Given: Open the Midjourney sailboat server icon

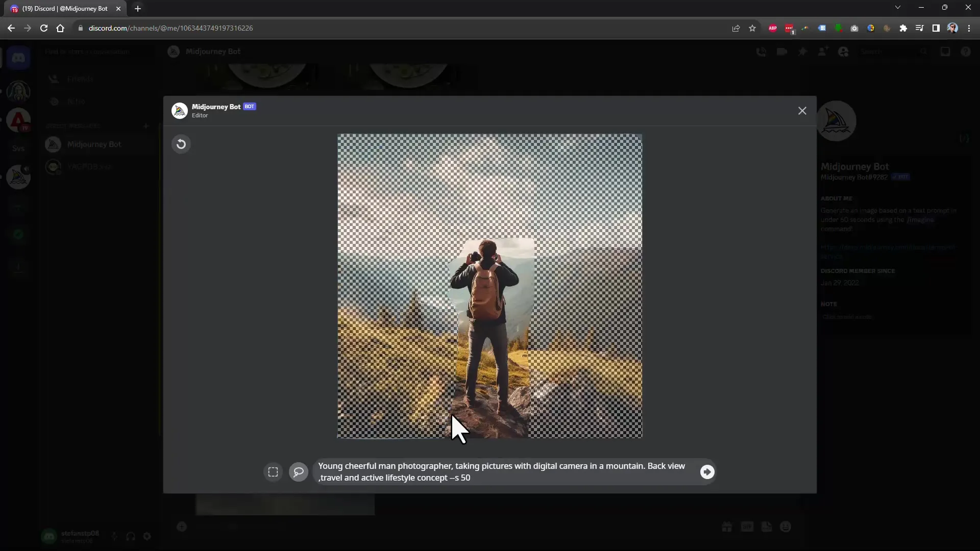Looking at the screenshot, I should (x=18, y=177).
